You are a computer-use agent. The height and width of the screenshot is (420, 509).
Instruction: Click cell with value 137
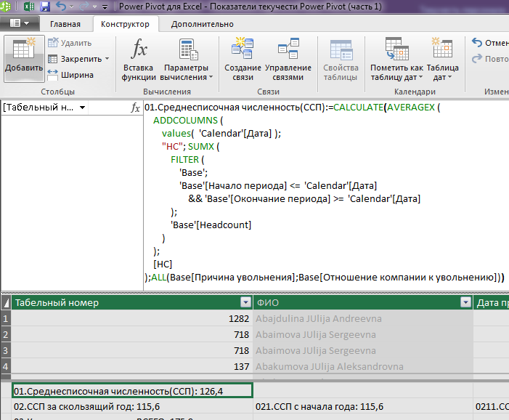(x=132, y=366)
